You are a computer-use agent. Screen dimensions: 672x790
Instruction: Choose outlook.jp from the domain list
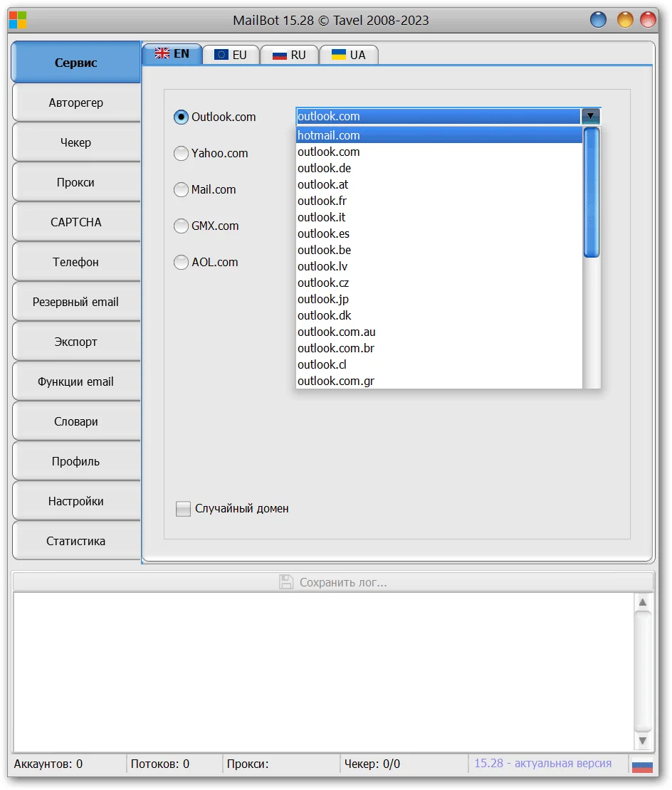point(439,299)
